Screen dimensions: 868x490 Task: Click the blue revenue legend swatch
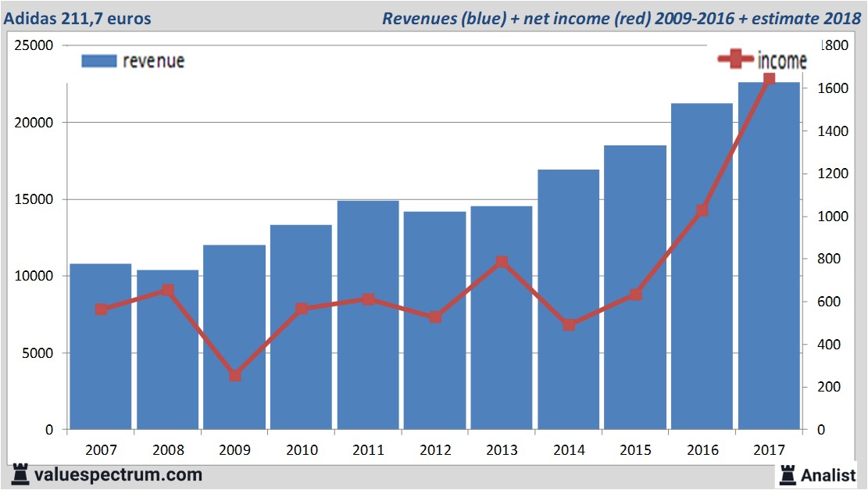coord(99,61)
